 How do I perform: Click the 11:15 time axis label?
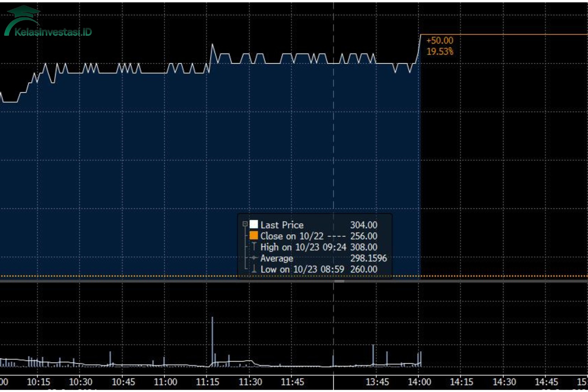coord(208,382)
